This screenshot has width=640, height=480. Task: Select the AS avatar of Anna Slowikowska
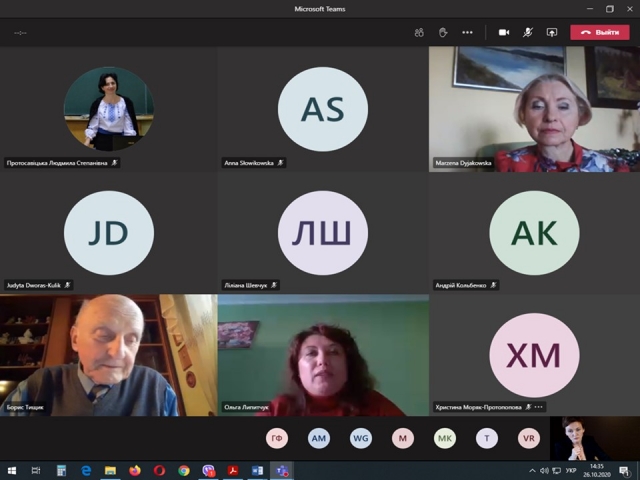coord(323,109)
